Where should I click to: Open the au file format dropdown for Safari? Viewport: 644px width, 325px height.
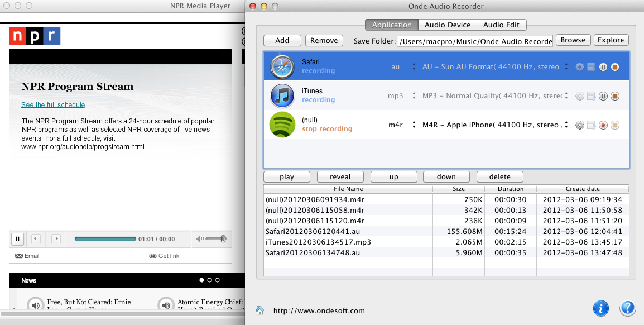pos(414,67)
